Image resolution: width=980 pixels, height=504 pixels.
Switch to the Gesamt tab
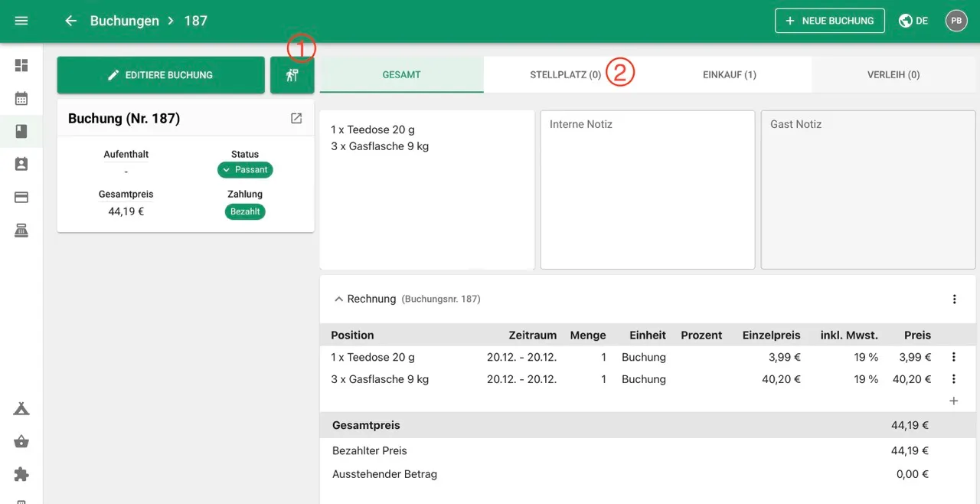point(401,75)
